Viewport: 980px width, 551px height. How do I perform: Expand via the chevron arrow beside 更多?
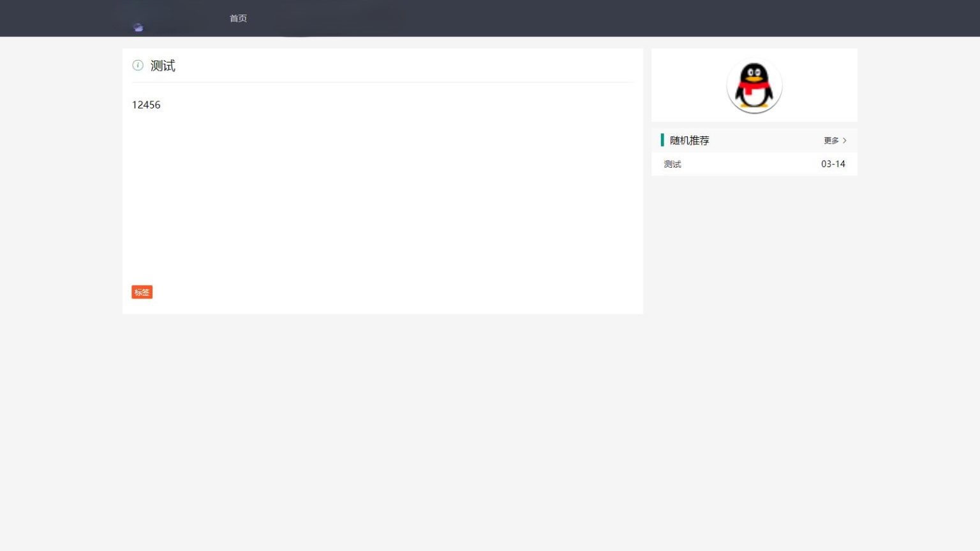click(845, 140)
